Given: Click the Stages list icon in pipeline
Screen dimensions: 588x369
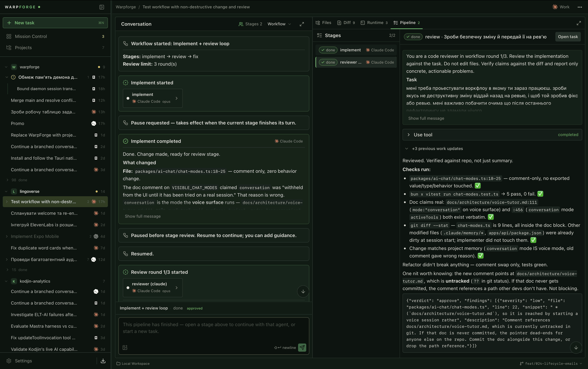Looking at the screenshot, I should pos(320,36).
